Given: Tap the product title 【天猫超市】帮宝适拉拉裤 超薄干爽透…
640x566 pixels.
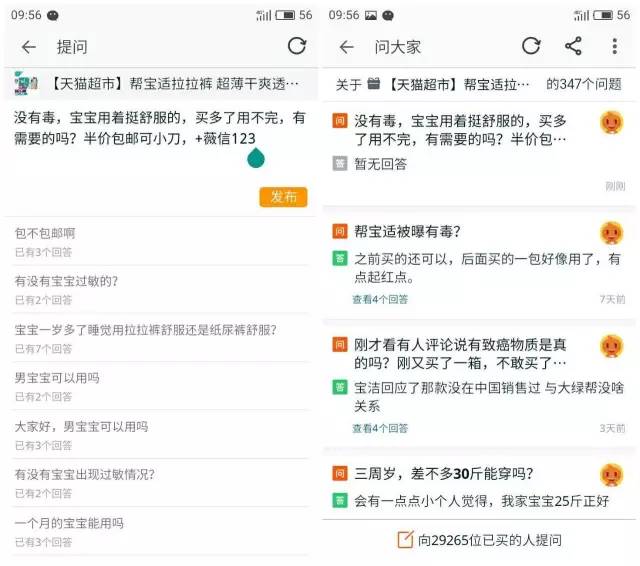Looking at the screenshot, I should tap(174, 84).
